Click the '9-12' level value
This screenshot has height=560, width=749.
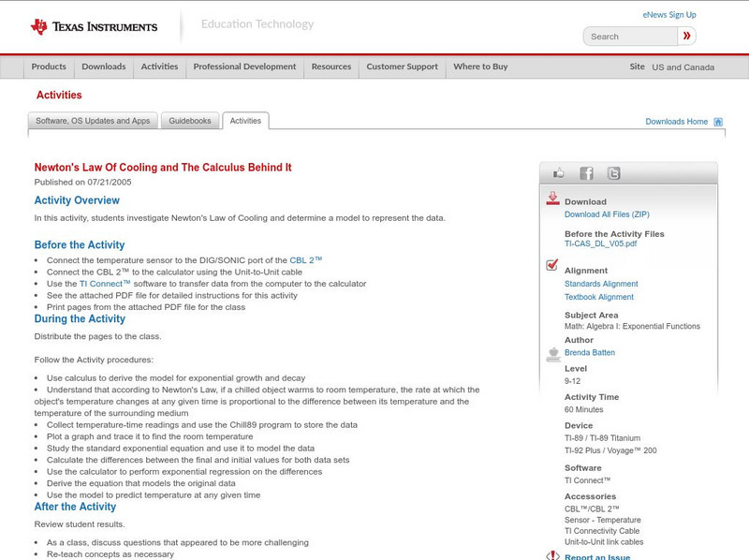[572, 381]
